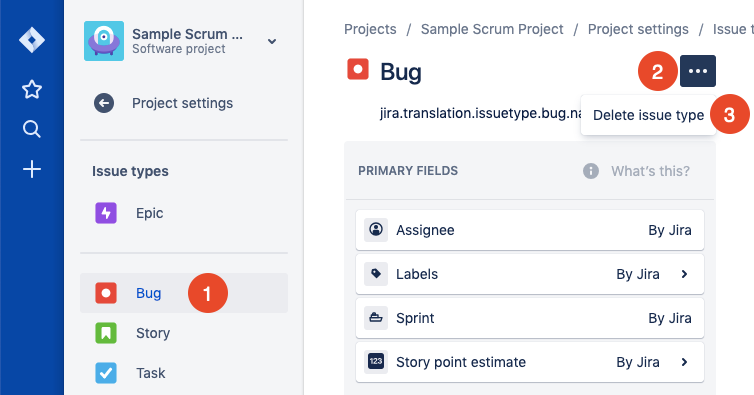This screenshot has height=395, width=754.
Task: Choose Delete issue type menu option
Action: [648, 115]
